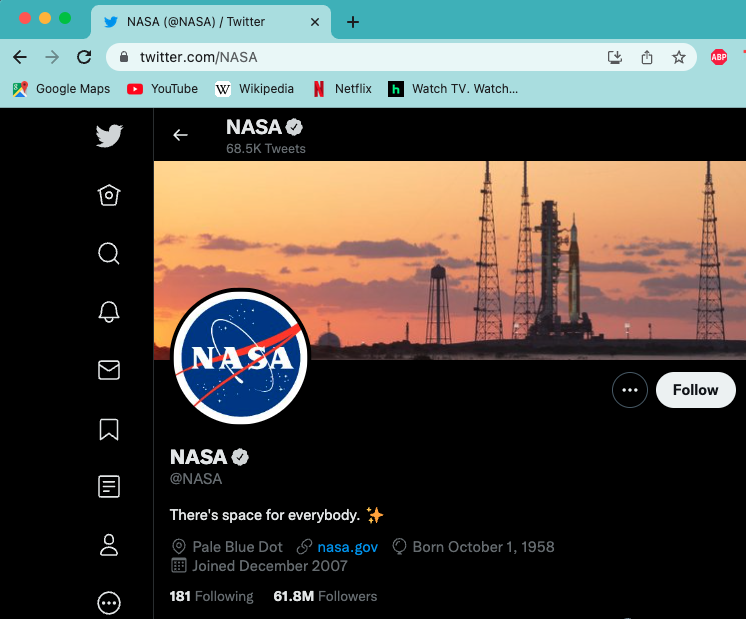Select the NASA (@NASA) / Twitter tab
Image resolution: width=746 pixels, height=619 pixels.
tap(210, 22)
